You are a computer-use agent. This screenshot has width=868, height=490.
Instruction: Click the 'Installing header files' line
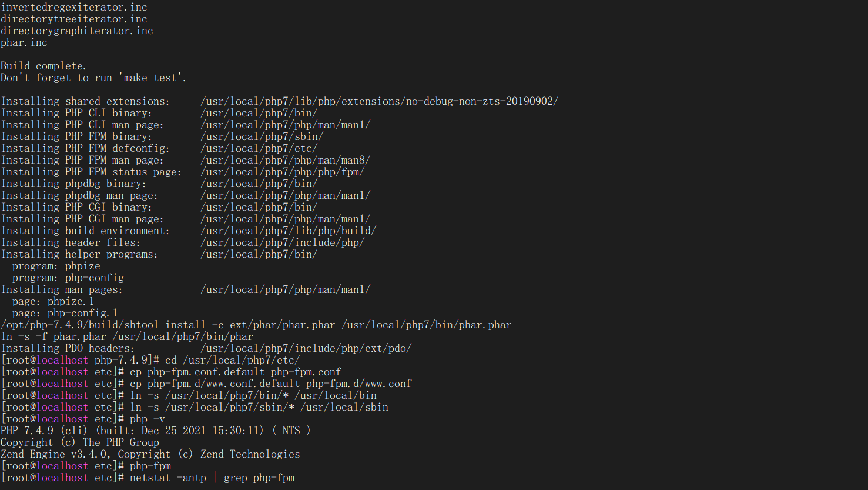pyautogui.click(x=71, y=242)
